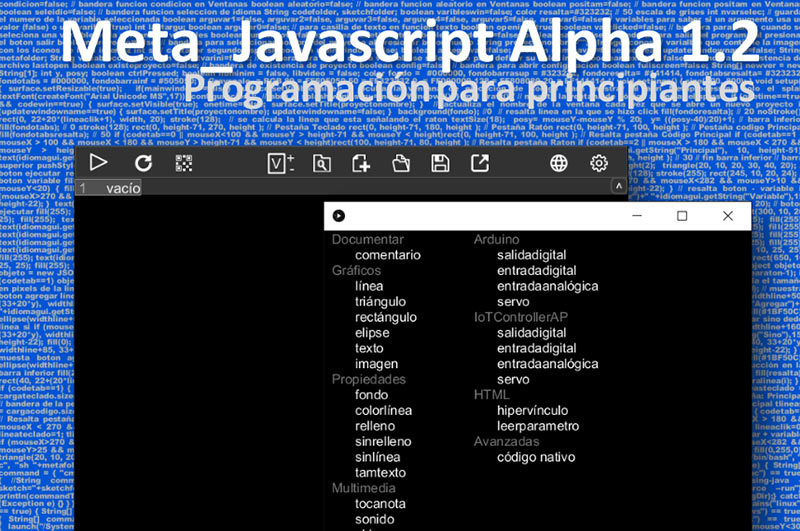800x531 pixels.
Task: Pick 'relleno' in the Propiedades section
Action: click(376, 426)
